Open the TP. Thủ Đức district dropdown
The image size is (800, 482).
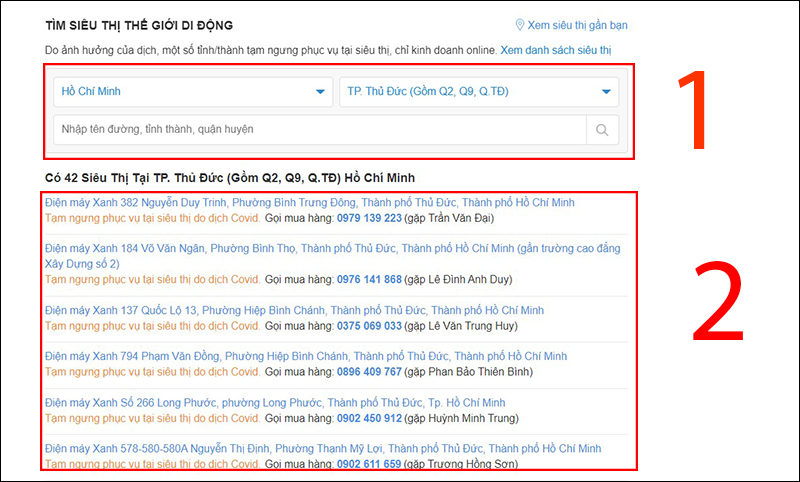(479, 92)
